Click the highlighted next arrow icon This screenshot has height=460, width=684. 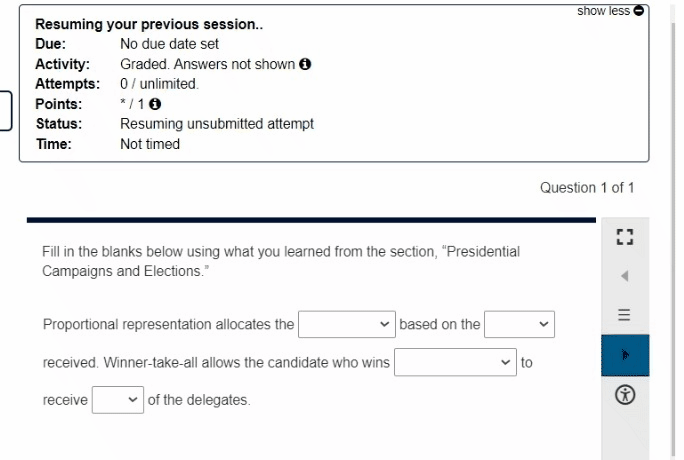[625, 354]
